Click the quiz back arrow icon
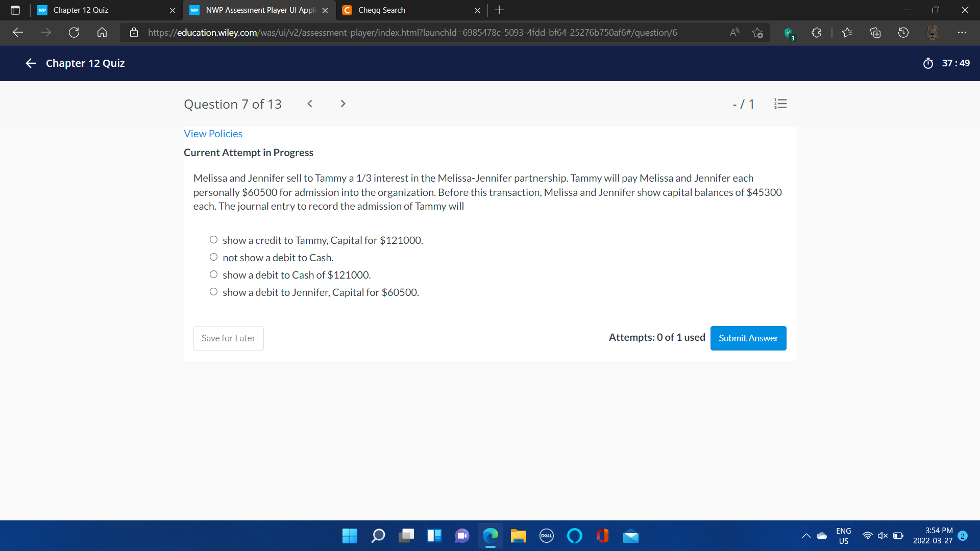The width and height of the screenshot is (980, 551). pyautogui.click(x=31, y=63)
